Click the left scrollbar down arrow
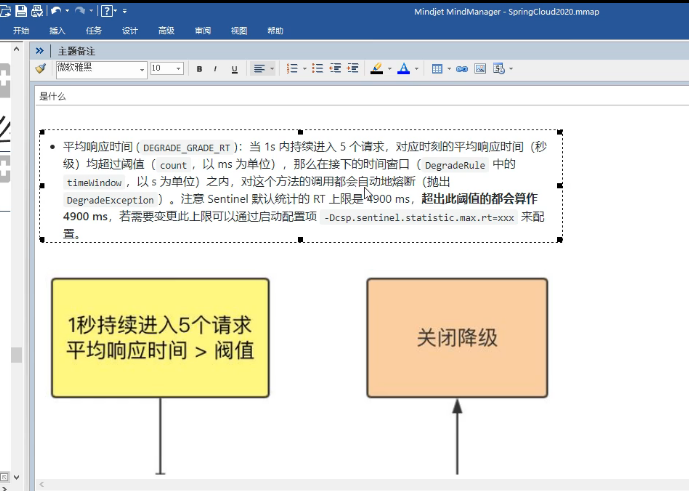 (x=17, y=477)
